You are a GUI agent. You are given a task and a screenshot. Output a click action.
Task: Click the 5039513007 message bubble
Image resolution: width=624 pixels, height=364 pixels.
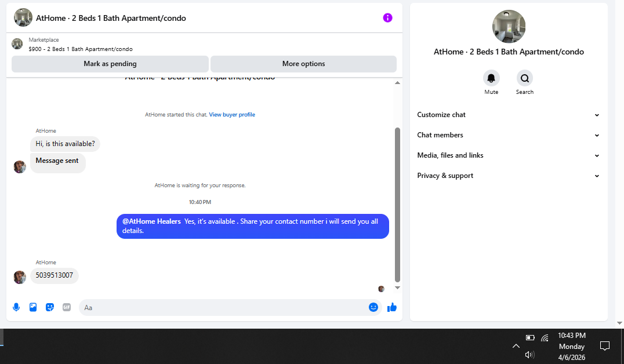[55, 275]
